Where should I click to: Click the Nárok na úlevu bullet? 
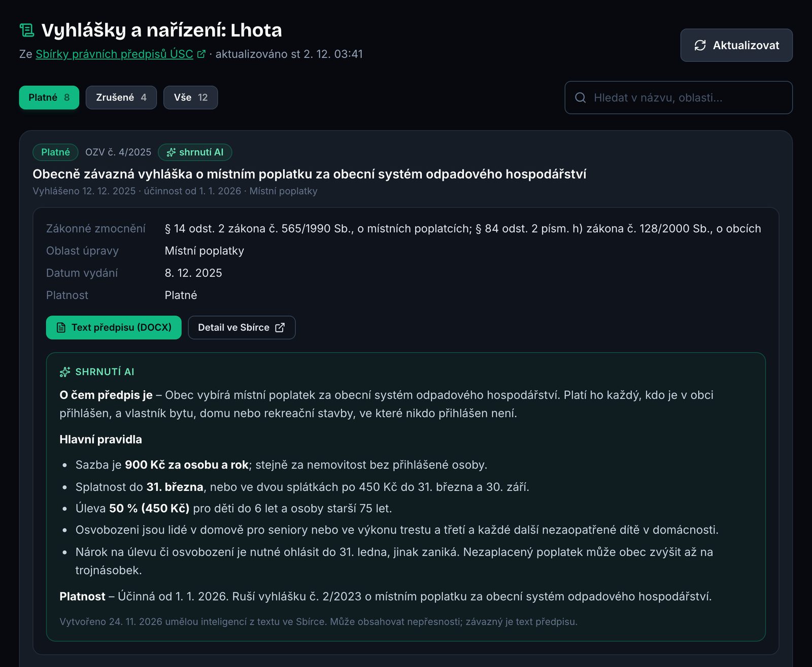coord(394,561)
